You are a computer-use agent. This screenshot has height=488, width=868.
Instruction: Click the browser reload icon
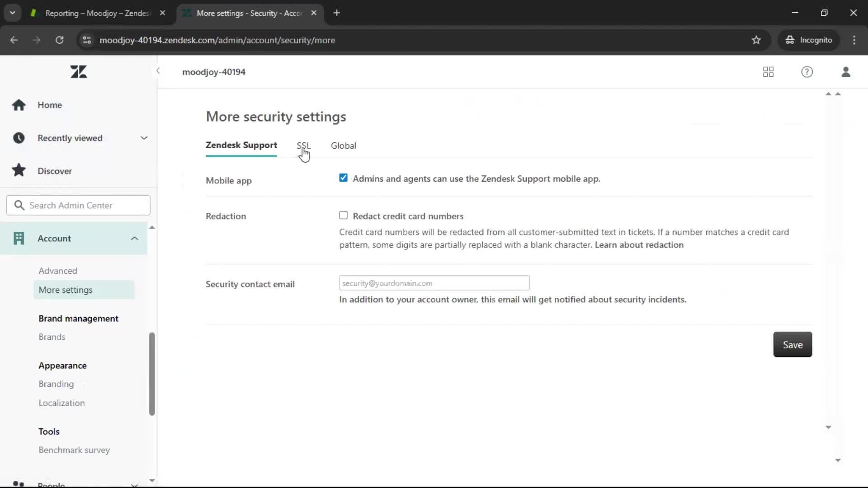59,40
